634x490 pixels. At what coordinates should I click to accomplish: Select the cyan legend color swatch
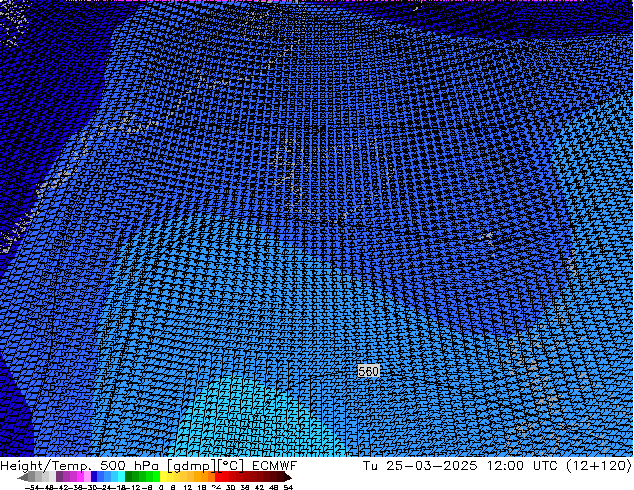click(x=121, y=477)
